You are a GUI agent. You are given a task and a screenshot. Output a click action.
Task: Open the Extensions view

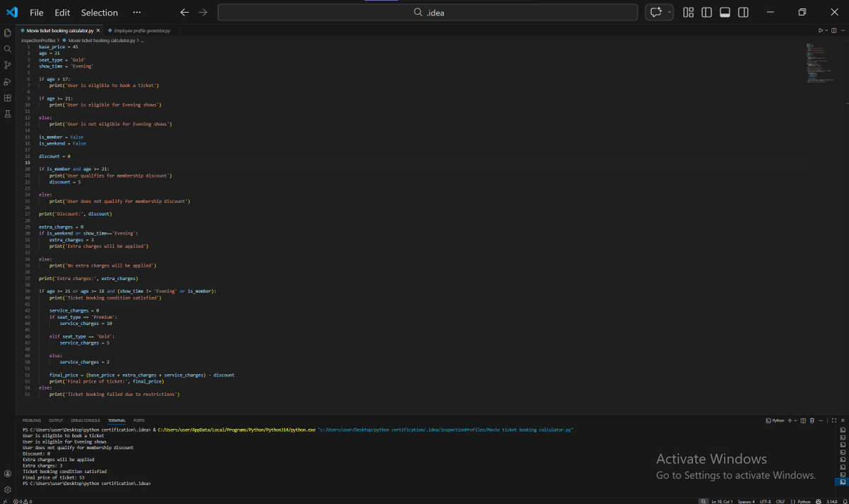coord(8,98)
